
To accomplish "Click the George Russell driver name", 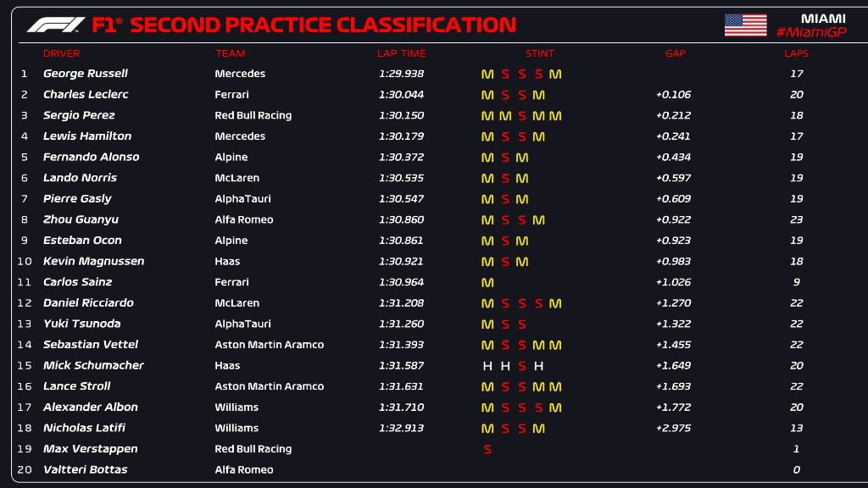I will [86, 74].
